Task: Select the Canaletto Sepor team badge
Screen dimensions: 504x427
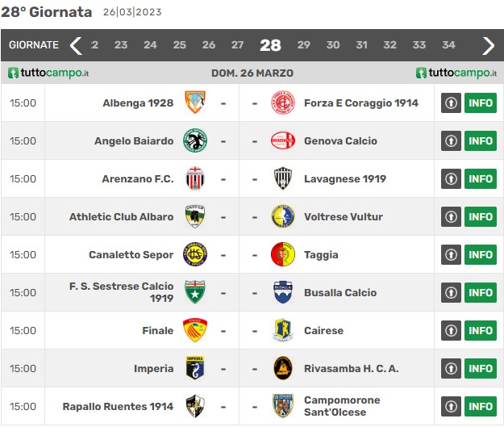Action: coord(195,254)
